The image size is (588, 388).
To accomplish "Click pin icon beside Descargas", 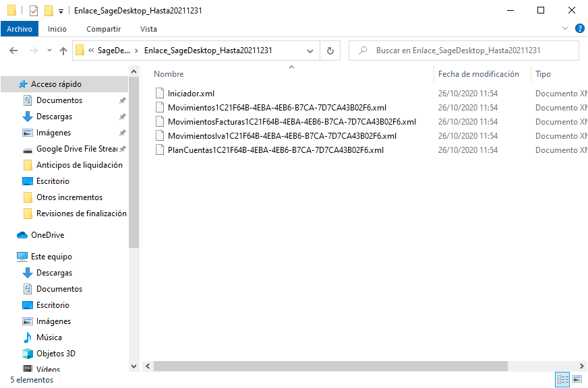I will (122, 117).
